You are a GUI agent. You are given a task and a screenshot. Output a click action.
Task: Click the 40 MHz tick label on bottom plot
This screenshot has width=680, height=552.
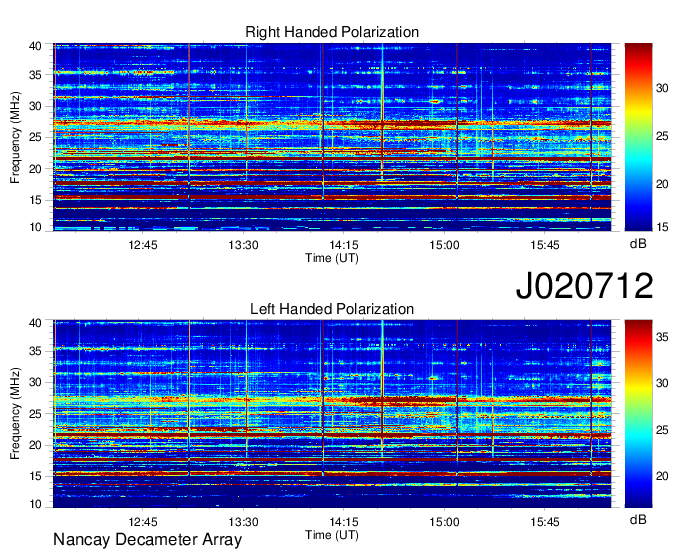(35, 323)
